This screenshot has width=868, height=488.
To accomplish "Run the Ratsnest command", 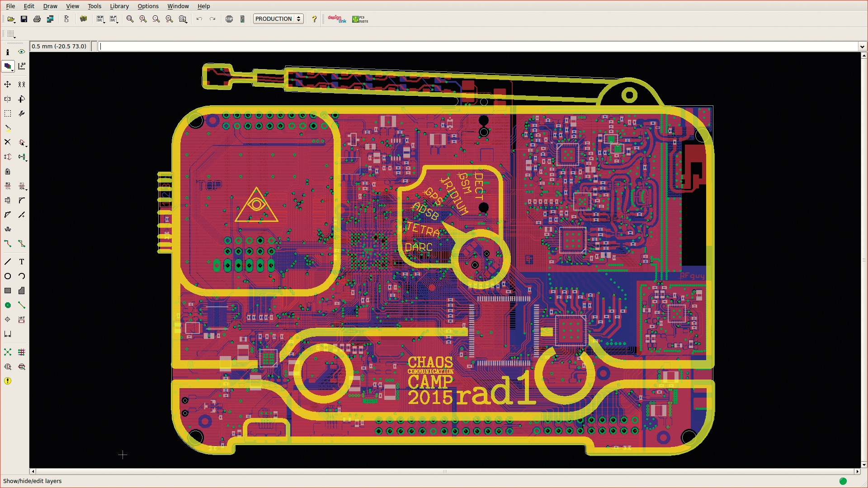I will tap(8, 352).
